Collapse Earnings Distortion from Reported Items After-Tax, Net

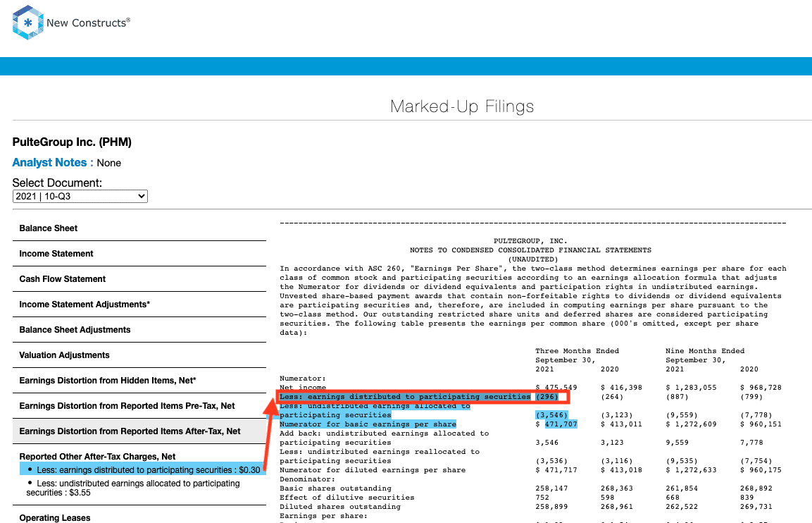(x=139, y=431)
